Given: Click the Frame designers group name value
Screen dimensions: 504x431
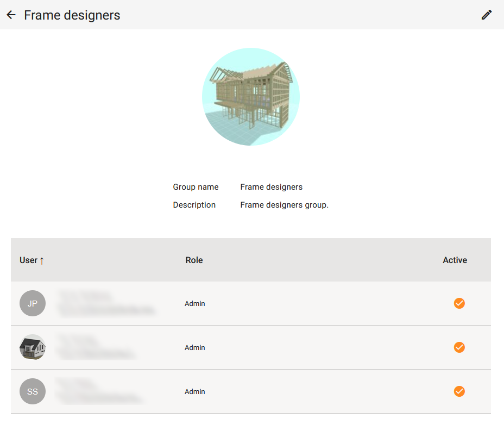Looking at the screenshot, I should (x=271, y=187).
